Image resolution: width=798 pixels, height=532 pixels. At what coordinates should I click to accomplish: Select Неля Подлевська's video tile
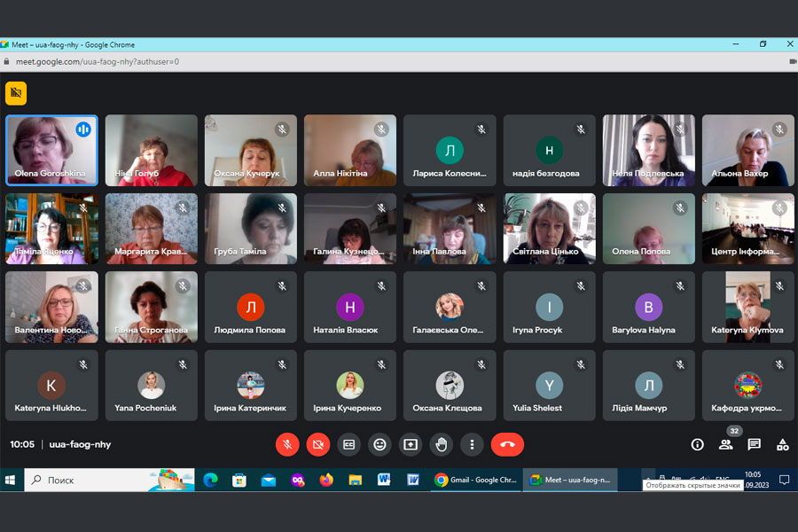point(648,150)
